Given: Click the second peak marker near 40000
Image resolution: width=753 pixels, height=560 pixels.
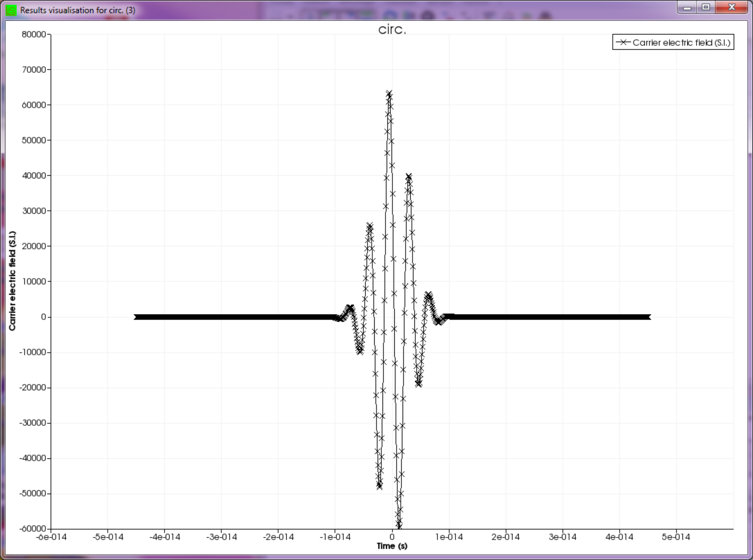Looking at the screenshot, I should point(409,176).
